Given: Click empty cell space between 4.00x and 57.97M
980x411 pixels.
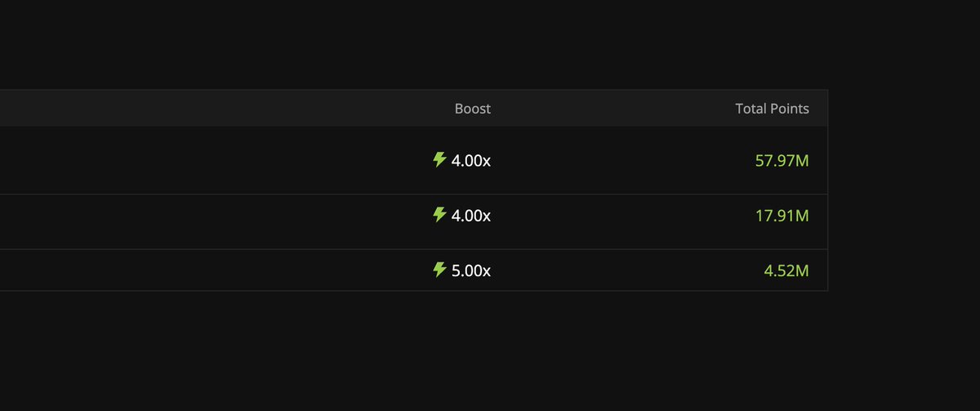Looking at the screenshot, I should pos(621,161).
